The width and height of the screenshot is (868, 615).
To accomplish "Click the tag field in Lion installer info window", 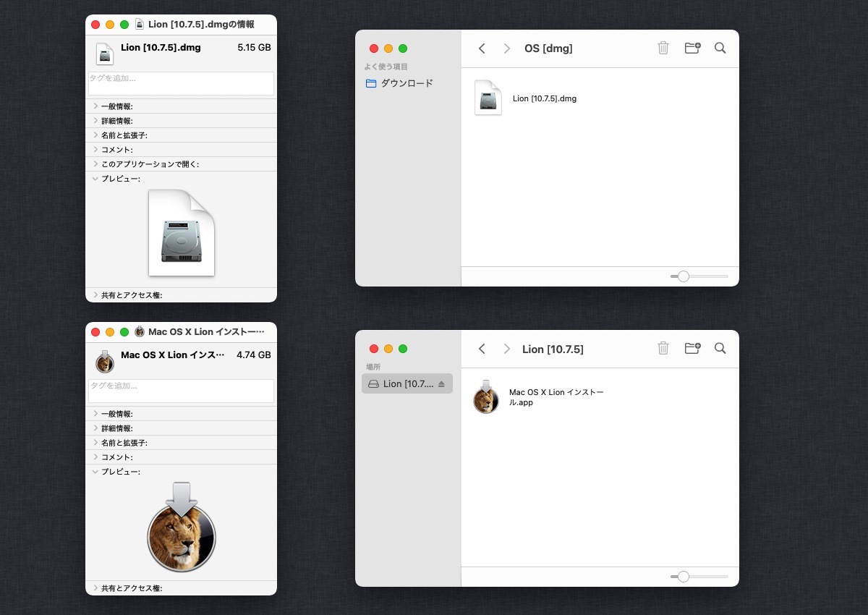I will [x=181, y=391].
